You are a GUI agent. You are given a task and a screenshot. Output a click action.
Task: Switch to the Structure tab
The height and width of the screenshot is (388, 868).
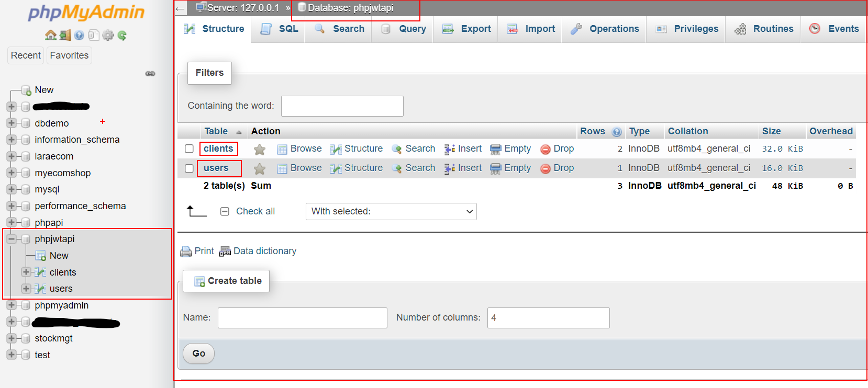click(214, 29)
